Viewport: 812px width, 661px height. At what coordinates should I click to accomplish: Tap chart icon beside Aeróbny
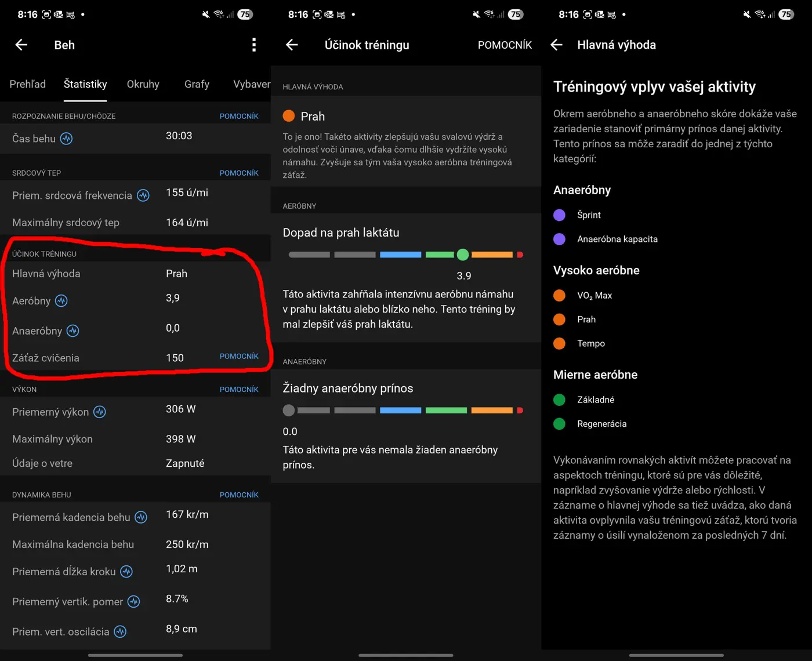tap(61, 301)
